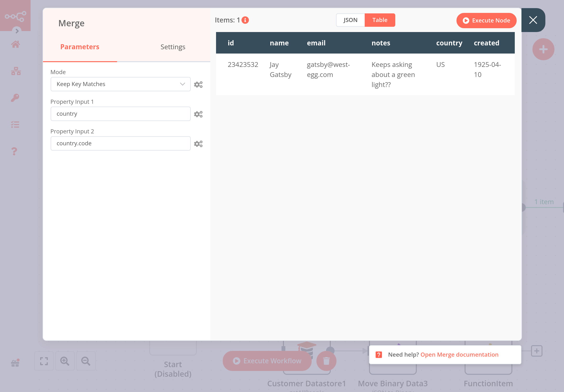Open the Workflows home icon in sidebar
This screenshot has height=392, width=564.
(15, 44)
